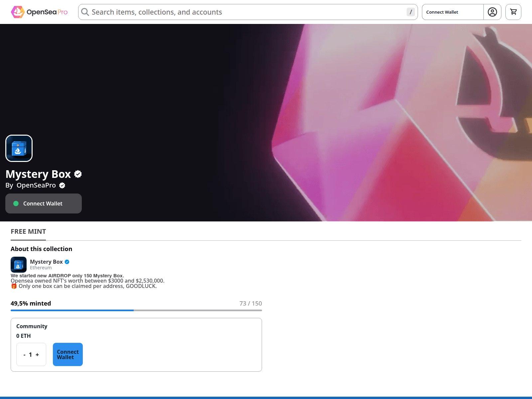Viewport: 532px width, 399px height.
Task: Click the dark Connect Wallet button in banner
Action: [x=44, y=203]
